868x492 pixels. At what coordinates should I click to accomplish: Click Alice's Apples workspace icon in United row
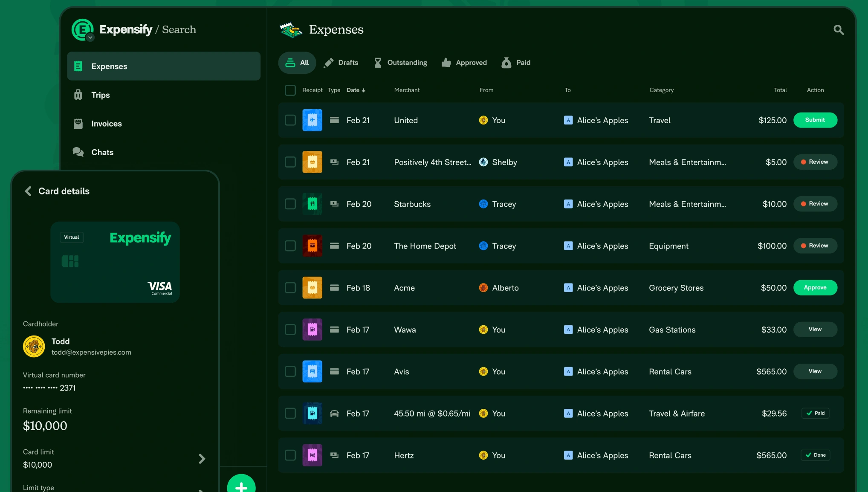click(x=568, y=120)
